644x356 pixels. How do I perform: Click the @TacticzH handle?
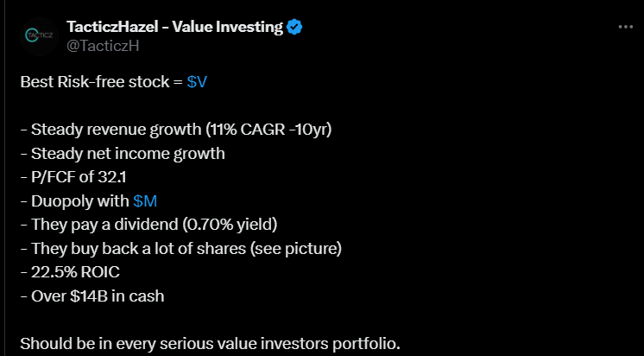coord(103,46)
